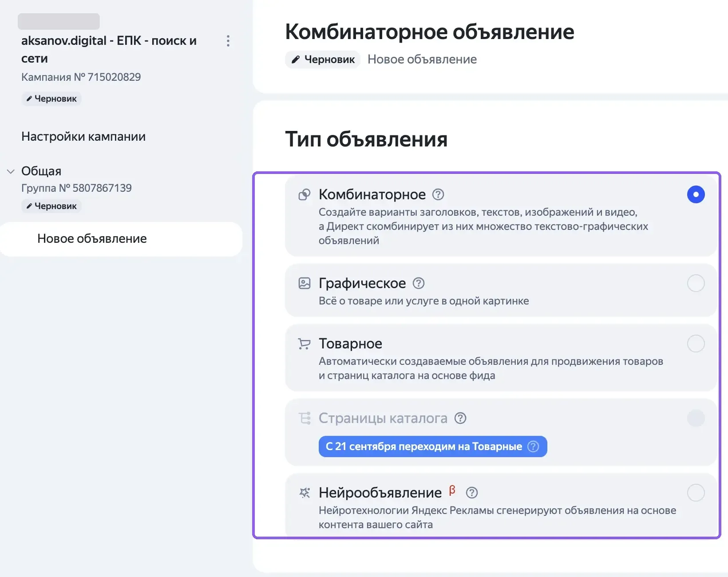The image size is (728, 577).
Task: Click the description 'Всё о товаре или услуге'
Action: tap(424, 301)
